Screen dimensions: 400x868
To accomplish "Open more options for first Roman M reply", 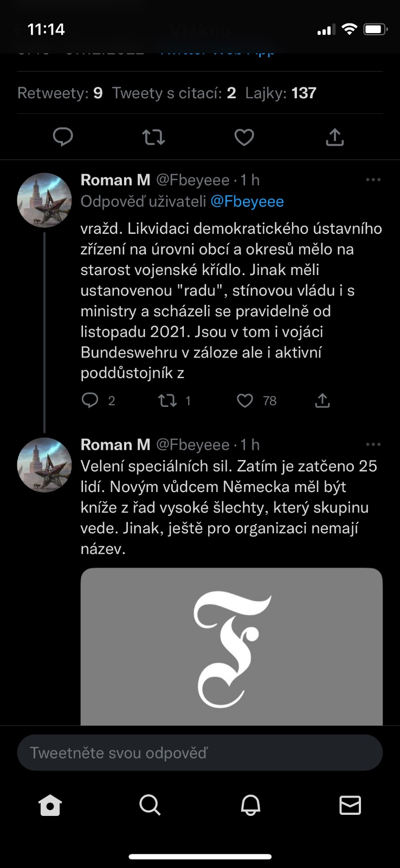I will [x=373, y=180].
